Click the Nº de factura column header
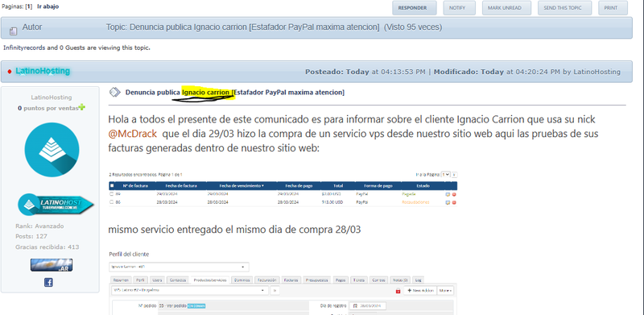This screenshot has width=644, height=315. coord(135,186)
